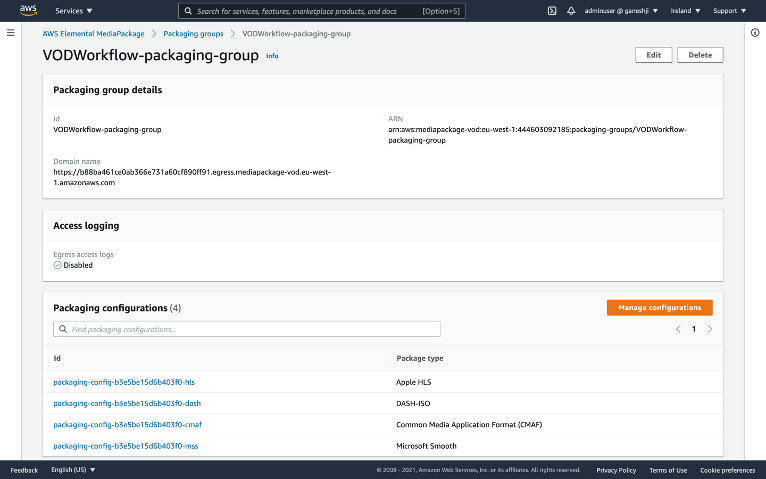Click the VODWorkflow-packaging-group breadcrumb text
766x479 pixels.
point(297,34)
